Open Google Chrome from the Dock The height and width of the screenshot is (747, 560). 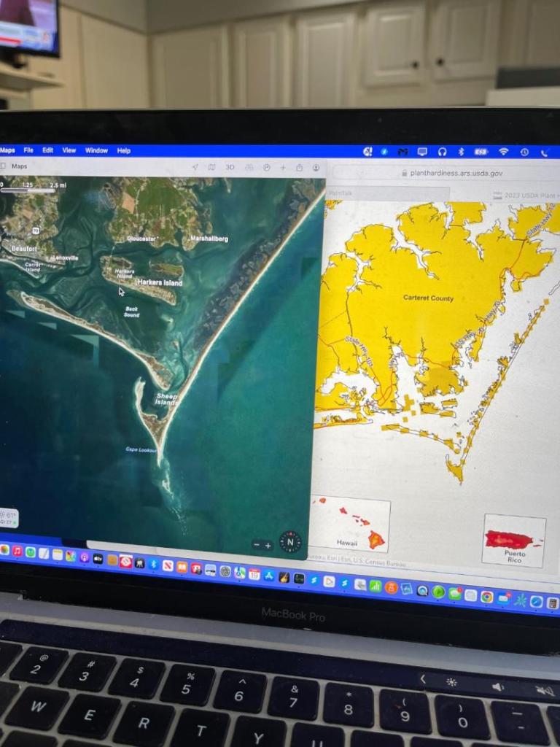[x=486, y=597]
